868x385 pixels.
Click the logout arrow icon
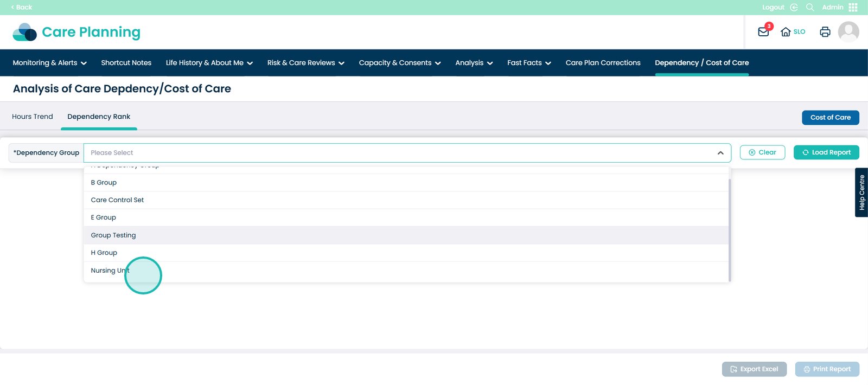794,7
